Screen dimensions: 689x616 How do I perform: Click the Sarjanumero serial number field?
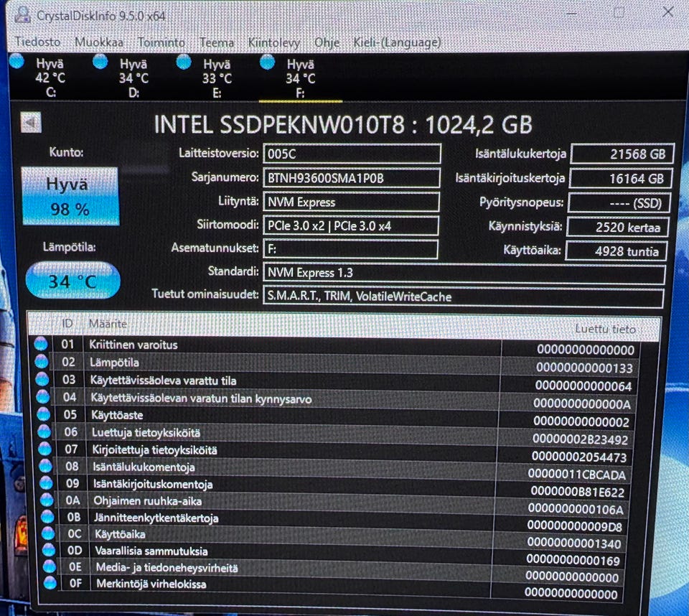pyautogui.click(x=351, y=178)
